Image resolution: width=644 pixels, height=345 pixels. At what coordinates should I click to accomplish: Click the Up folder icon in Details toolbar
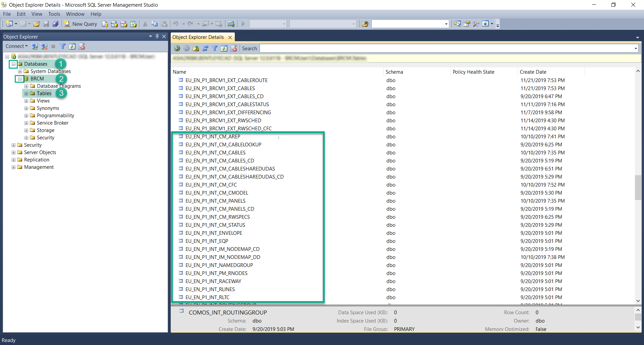point(196,48)
